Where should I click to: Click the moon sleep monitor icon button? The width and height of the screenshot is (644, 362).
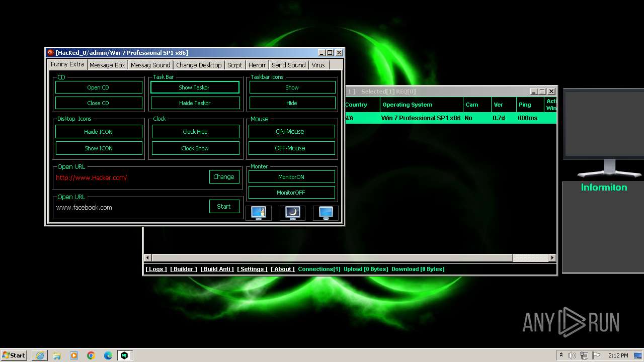pos(292,213)
